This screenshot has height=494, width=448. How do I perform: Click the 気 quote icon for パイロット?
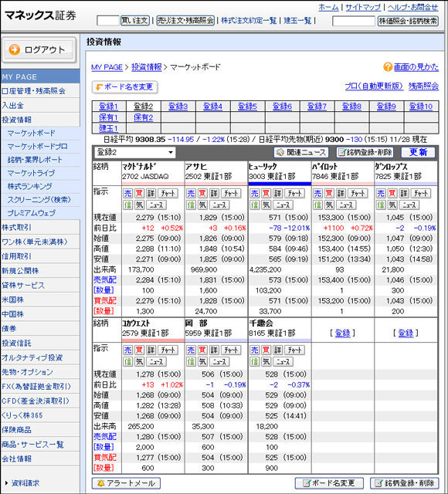330,205
